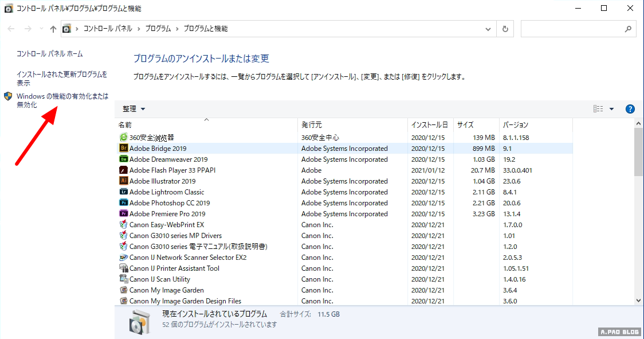Open the address bar history dropdown
This screenshot has width=644, height=339.
(x=488, y=29)
